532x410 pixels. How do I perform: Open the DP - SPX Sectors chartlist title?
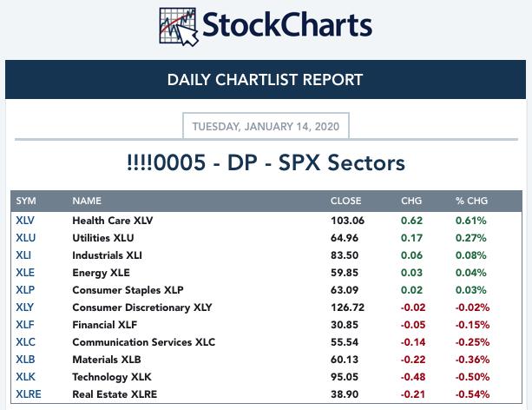tap(266, 162)
